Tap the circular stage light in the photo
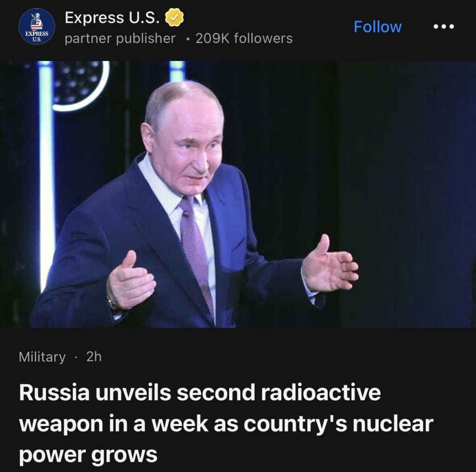 point(79,84)
